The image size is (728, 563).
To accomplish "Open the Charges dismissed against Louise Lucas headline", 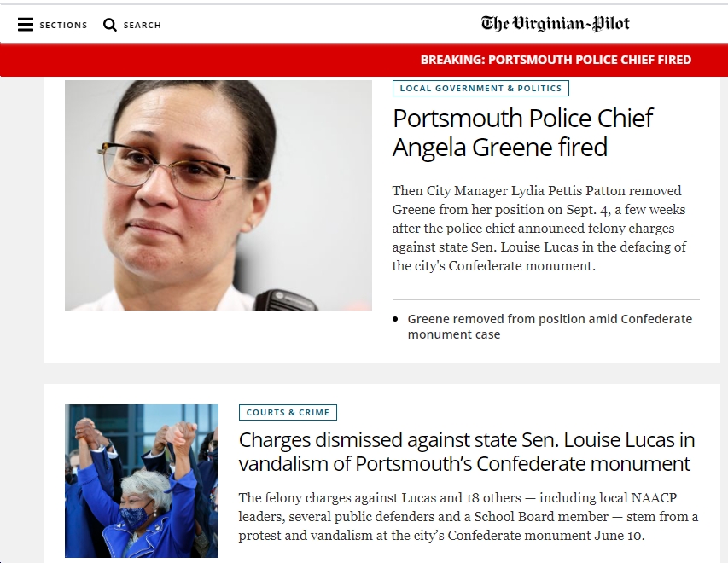I will click(467, 451).
